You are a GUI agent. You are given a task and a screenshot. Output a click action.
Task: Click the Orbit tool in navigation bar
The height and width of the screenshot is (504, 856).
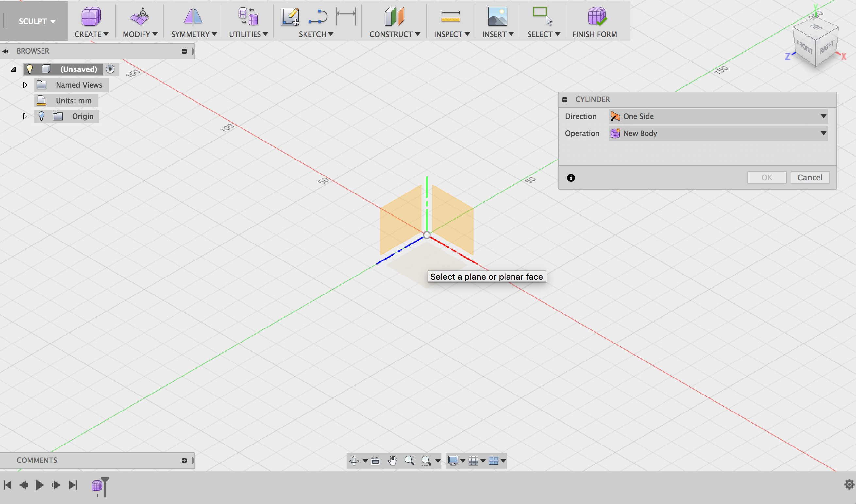coord(354,461)
